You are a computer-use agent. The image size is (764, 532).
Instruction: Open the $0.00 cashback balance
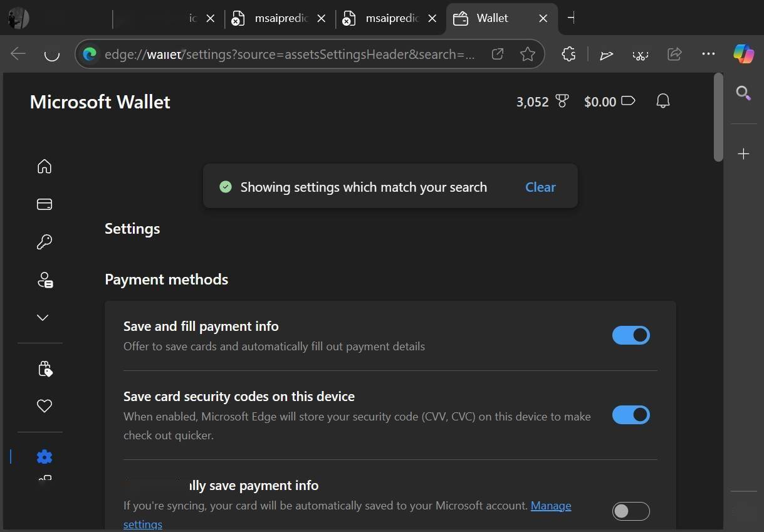pos(609,102)
